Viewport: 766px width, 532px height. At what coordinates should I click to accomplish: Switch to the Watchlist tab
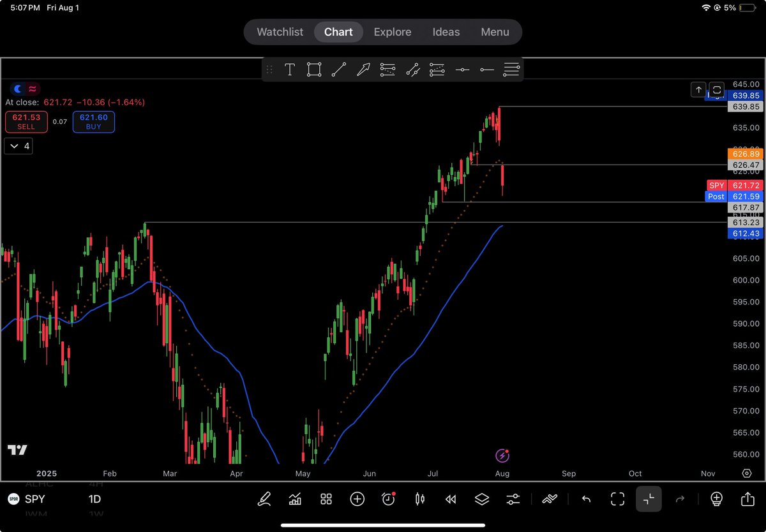(280, 32)
